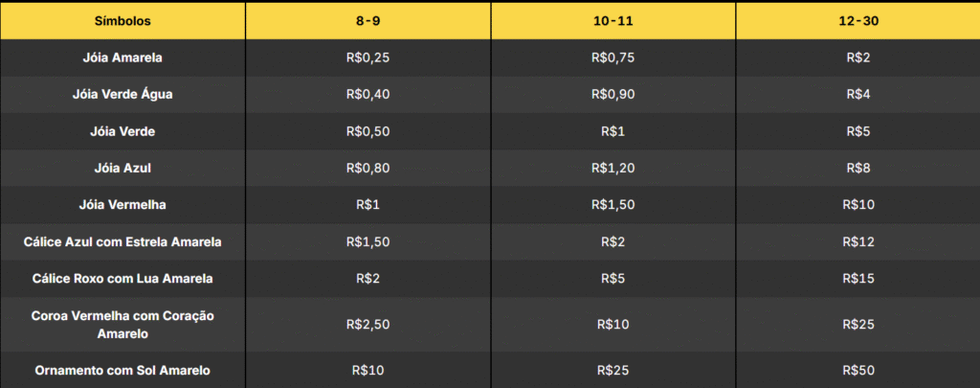The height and width of the screenshot is (388, 980).
Task: Select the R$1,20 value cell
Action: pyautogui.click(x=613, y=169)
